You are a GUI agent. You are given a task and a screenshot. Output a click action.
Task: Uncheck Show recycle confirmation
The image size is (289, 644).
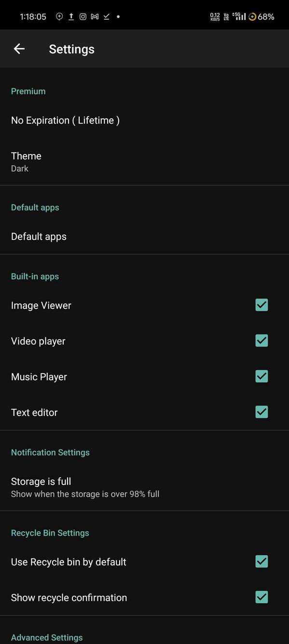261,597
